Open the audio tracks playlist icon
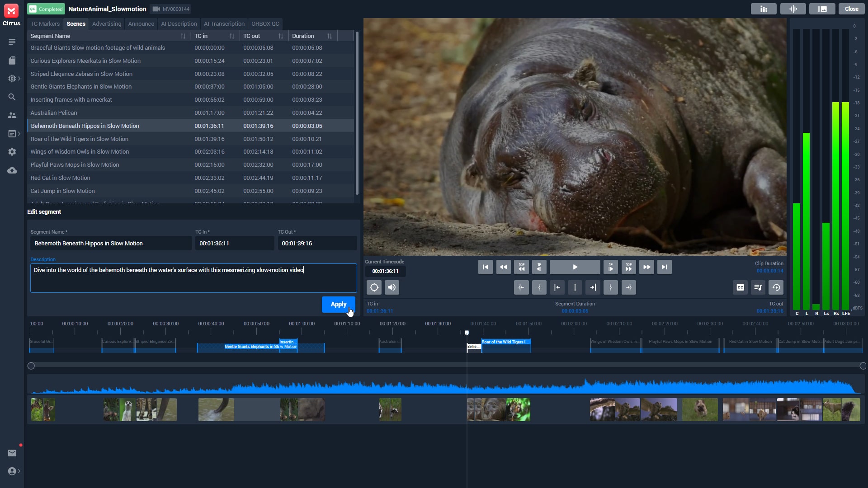The image size is (868, 488). [758, 287]
